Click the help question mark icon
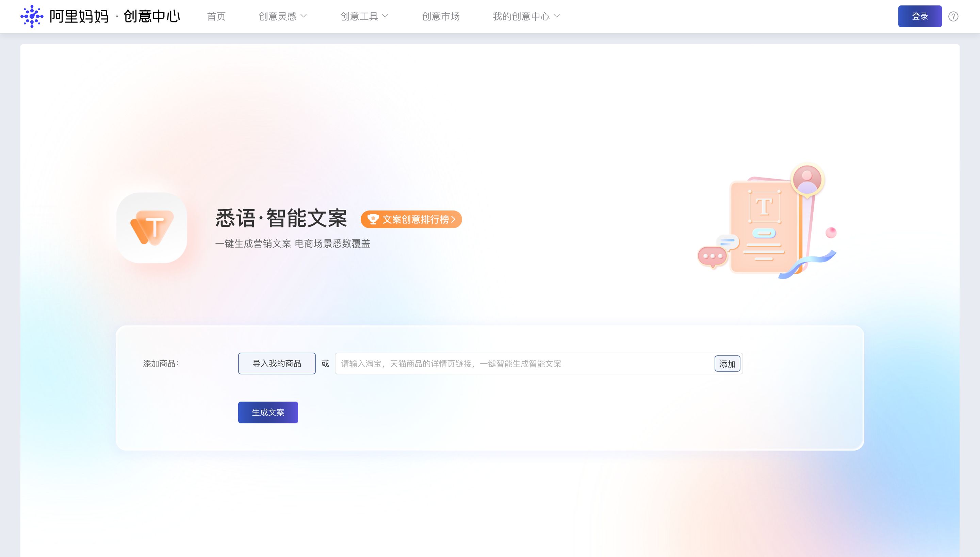Image resolution: width=980 pixels, height=557 pixels. 953,16
